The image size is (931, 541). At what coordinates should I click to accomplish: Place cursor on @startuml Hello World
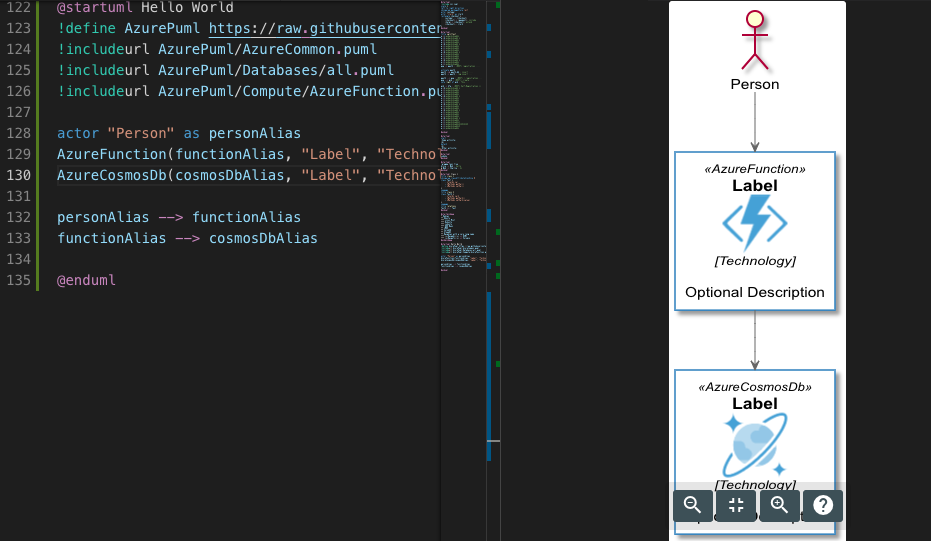145,8
